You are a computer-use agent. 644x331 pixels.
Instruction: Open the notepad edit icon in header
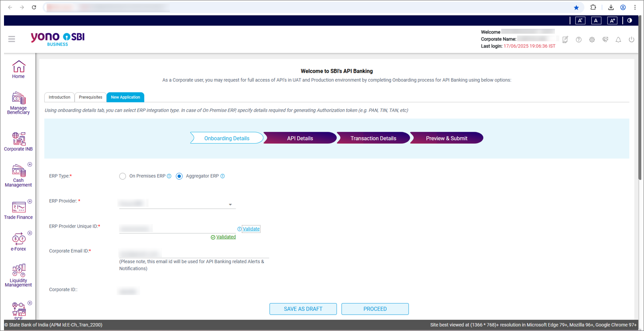click(x=565, y=39)
